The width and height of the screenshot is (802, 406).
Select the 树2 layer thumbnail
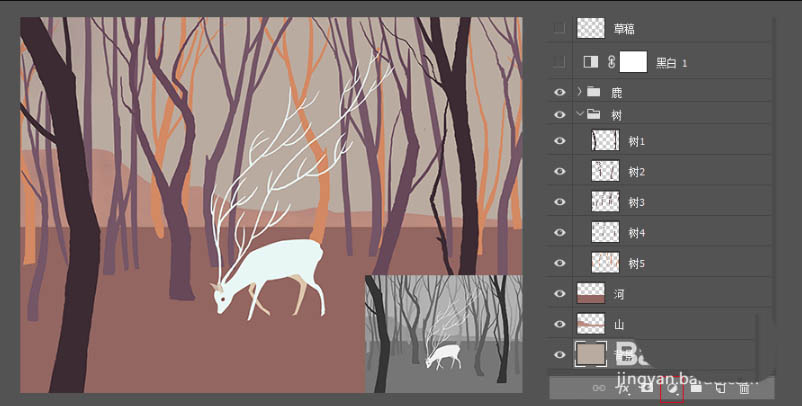(606, 171)
